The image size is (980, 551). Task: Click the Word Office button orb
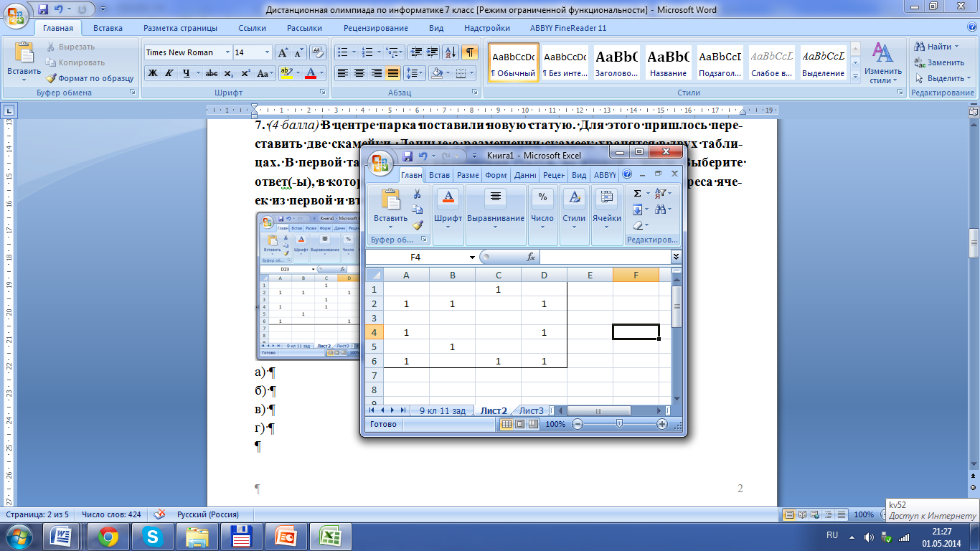[16, 16]
